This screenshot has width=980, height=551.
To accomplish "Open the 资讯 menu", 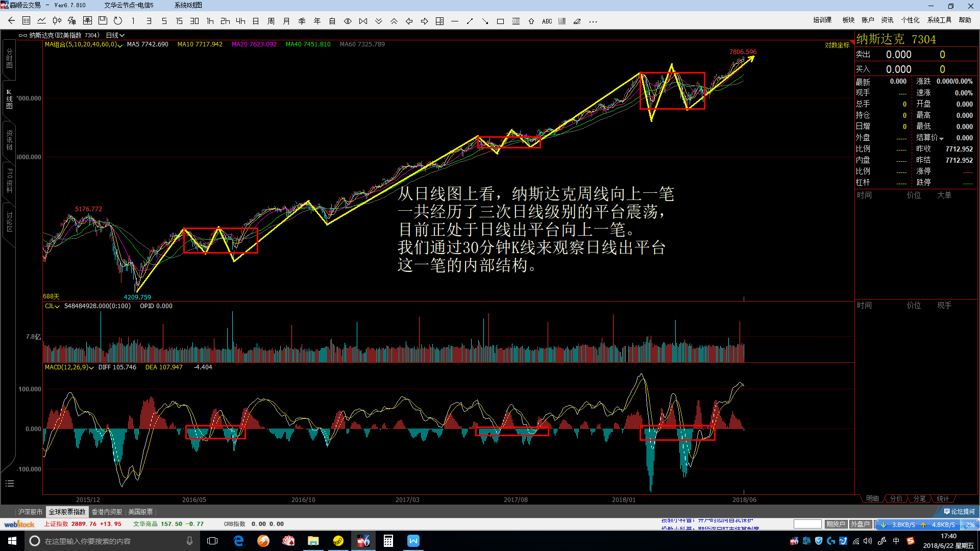I will (887, 20).
